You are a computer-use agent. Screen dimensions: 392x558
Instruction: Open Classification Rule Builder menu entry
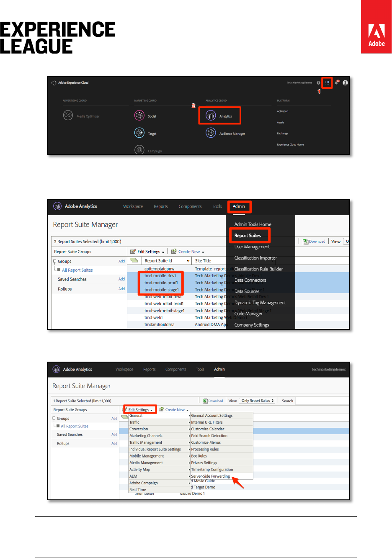tap(258, 269)
